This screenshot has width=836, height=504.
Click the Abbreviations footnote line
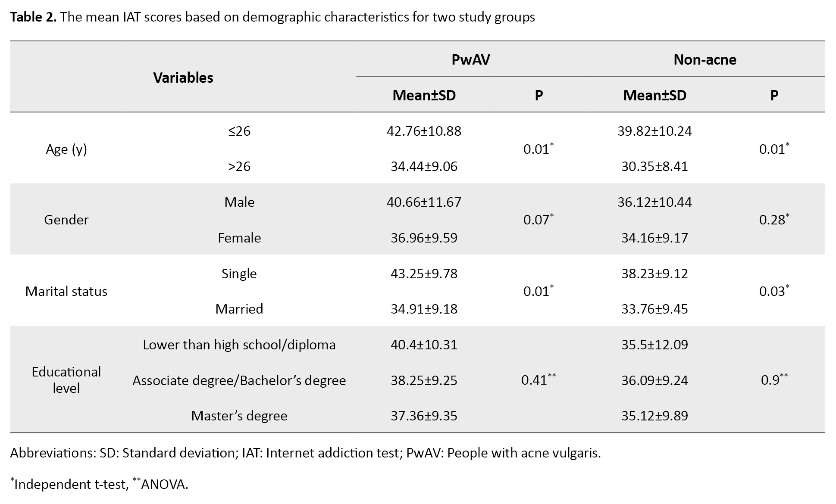pos(305,453)
